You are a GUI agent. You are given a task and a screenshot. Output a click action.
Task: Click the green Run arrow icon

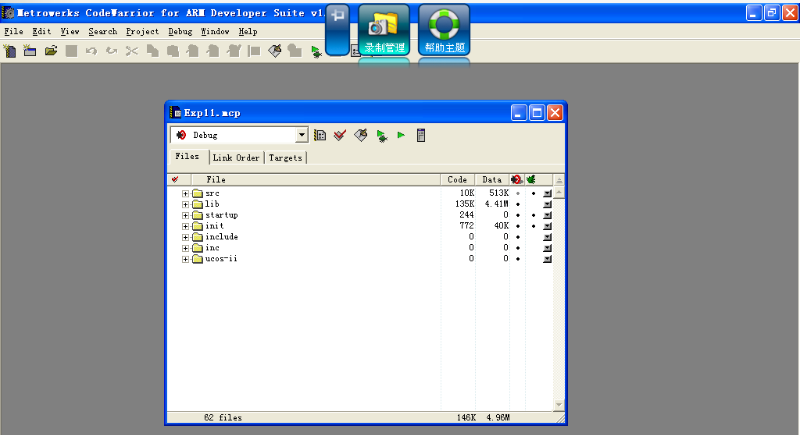[401, 135]
